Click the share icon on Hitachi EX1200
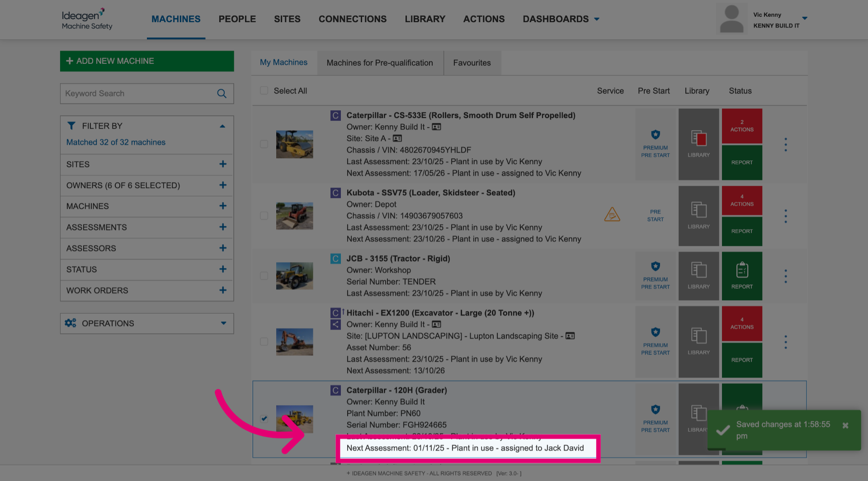Screen dimensions: 868x481 pyautogui.click(x=335, y=324)
